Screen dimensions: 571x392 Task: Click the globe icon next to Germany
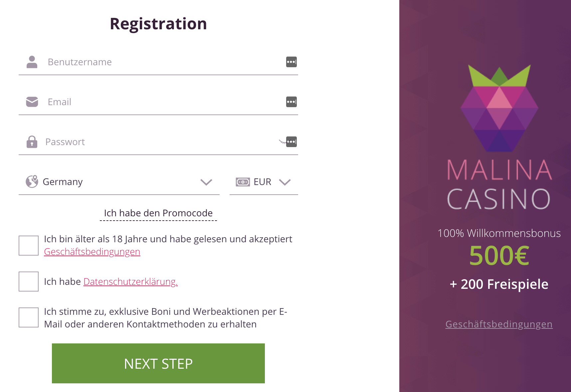click(x=32, y=182)
